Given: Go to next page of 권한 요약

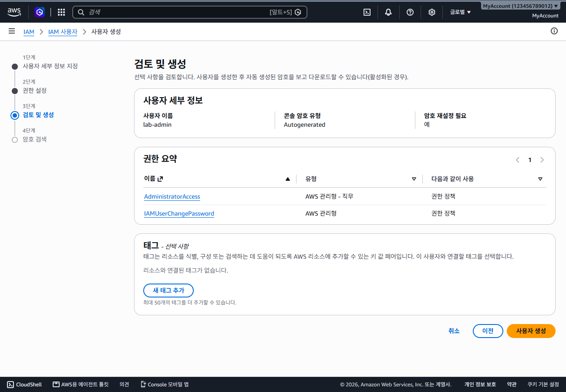Looking at the screenshot, I should [542, 160].
